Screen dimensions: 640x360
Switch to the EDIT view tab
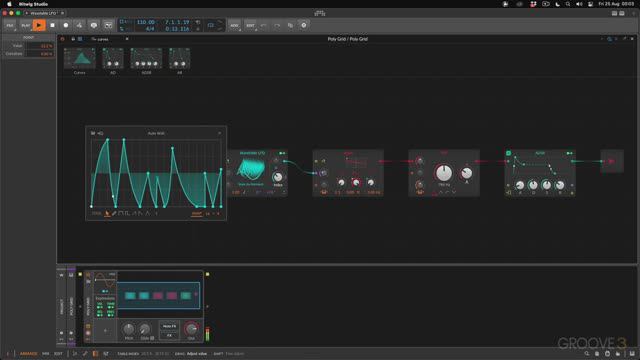click(x=58, y=354)
